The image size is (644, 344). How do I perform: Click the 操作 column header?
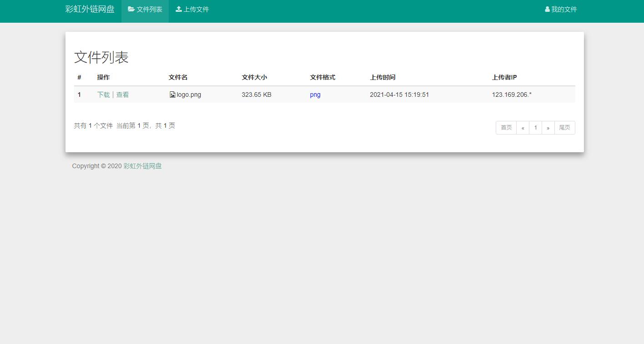click(103, 77)
